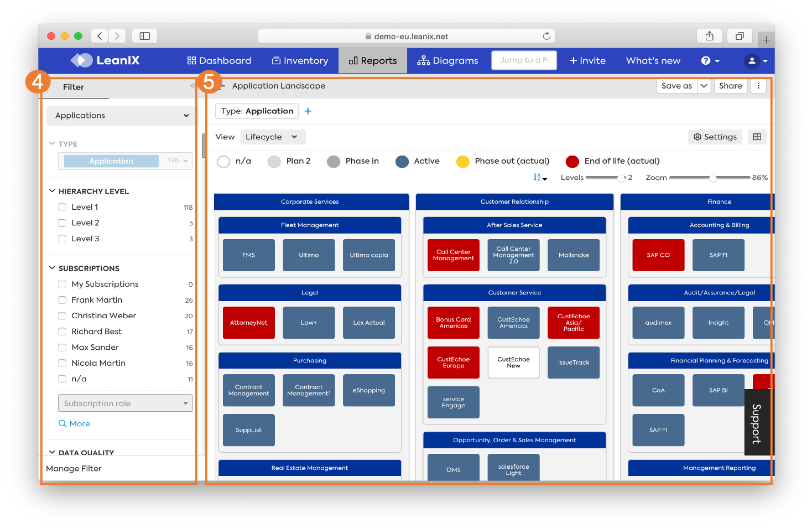Open report Settings
812x528 pixels.
click(715, 137)
